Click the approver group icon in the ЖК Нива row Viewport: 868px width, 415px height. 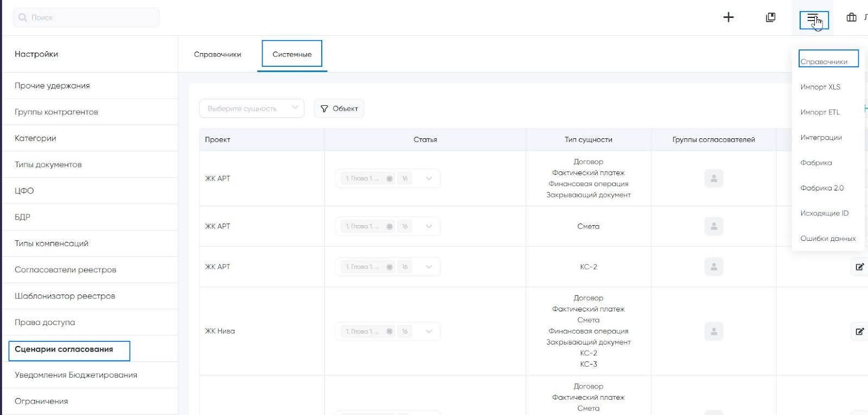[714, 331]
